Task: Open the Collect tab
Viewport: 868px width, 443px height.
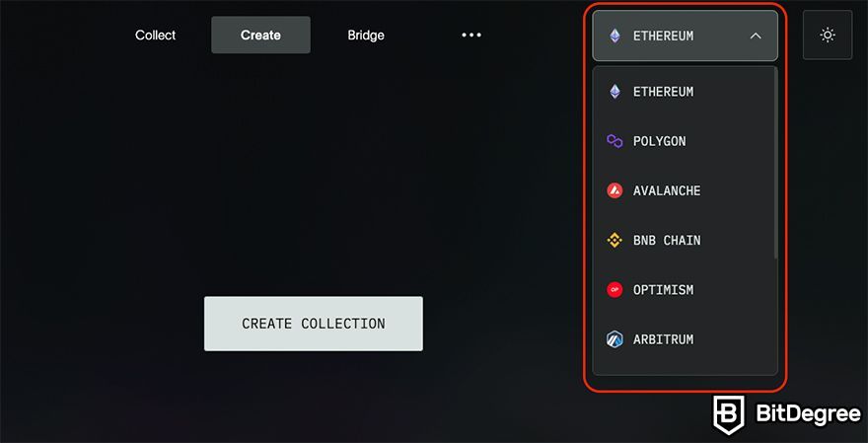Action: 156,35
